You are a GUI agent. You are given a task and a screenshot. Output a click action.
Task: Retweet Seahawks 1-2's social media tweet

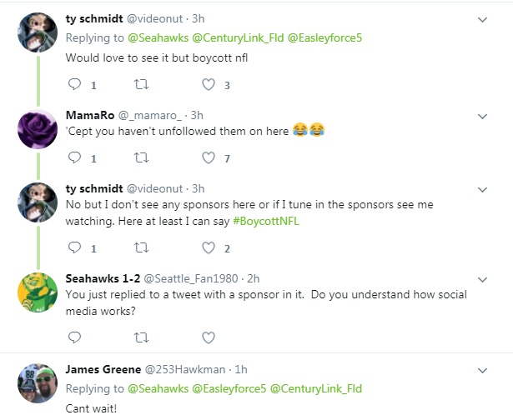pos(141,337)
